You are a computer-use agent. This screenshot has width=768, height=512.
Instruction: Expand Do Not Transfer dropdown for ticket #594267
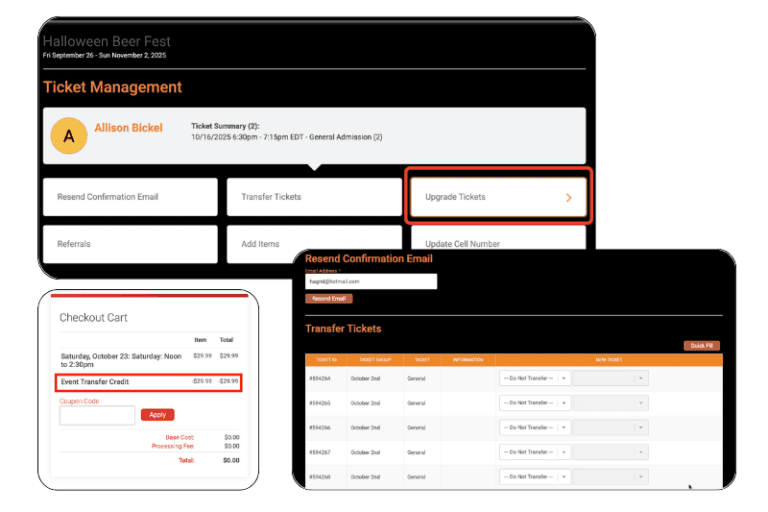534,452
